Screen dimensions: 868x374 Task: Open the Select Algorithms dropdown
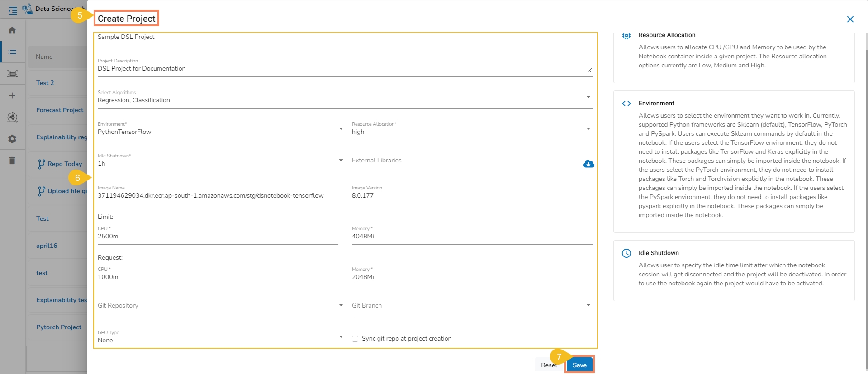pos(588,97)
